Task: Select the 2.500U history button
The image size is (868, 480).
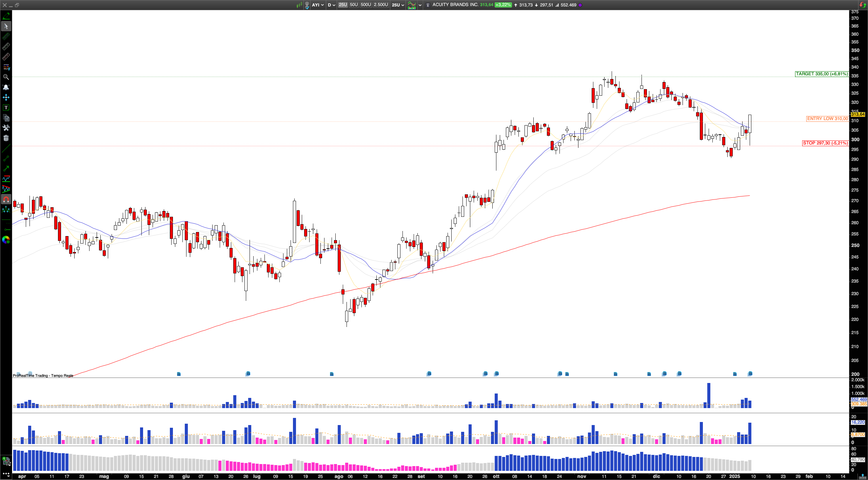Action: click(x=381, y=5)
